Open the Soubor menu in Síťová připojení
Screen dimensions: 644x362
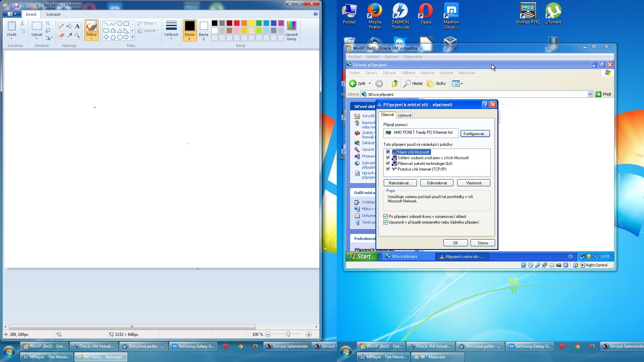354,73
